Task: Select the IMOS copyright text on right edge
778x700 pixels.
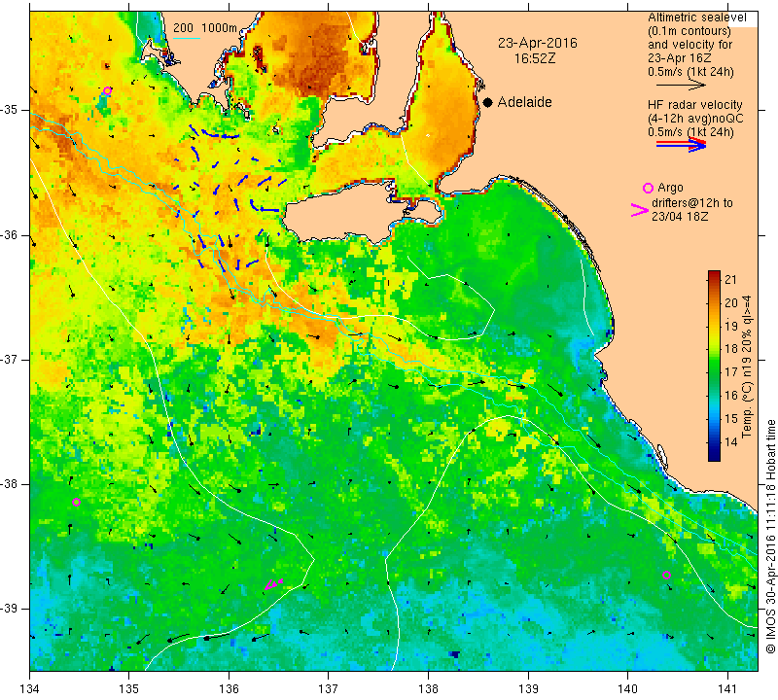Action: (x=770, y=536)
